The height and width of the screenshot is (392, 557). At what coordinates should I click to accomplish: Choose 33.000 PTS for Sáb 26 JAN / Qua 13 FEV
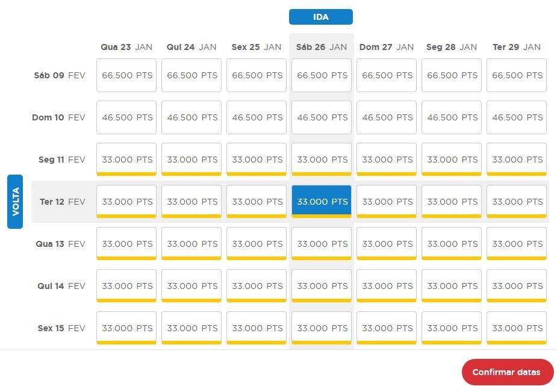point(322,244)
